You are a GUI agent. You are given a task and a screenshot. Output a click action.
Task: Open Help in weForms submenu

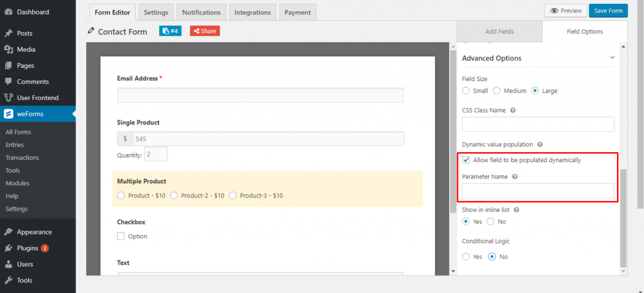(12, 196)
